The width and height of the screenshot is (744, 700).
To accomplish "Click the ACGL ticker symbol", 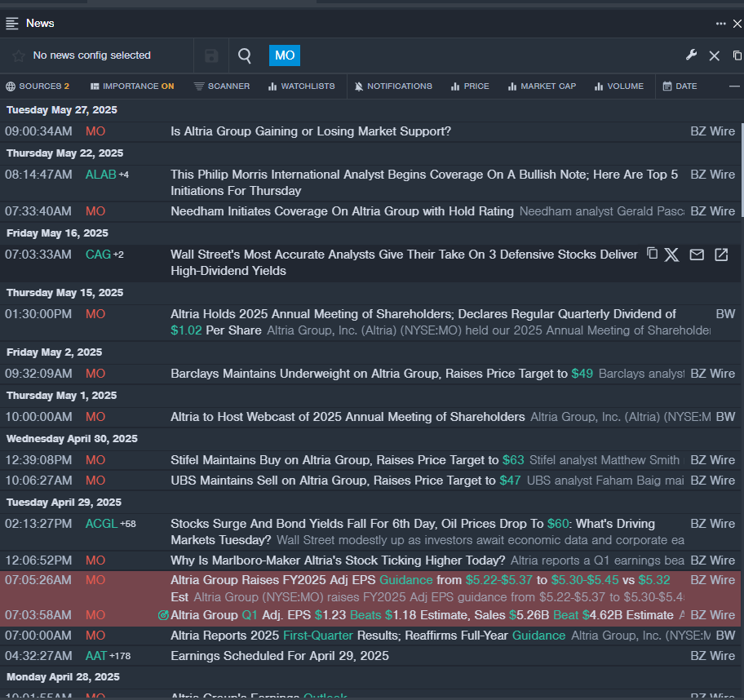I will click(101, 524).
